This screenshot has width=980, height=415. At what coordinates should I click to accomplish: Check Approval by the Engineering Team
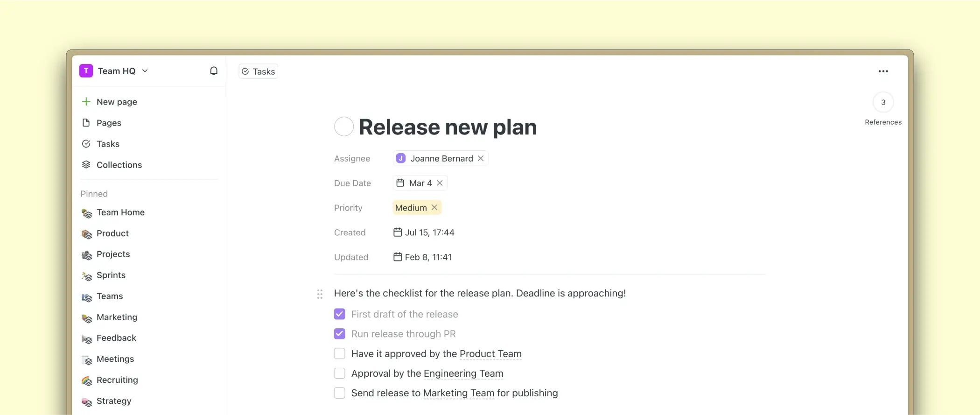[340, 373]
